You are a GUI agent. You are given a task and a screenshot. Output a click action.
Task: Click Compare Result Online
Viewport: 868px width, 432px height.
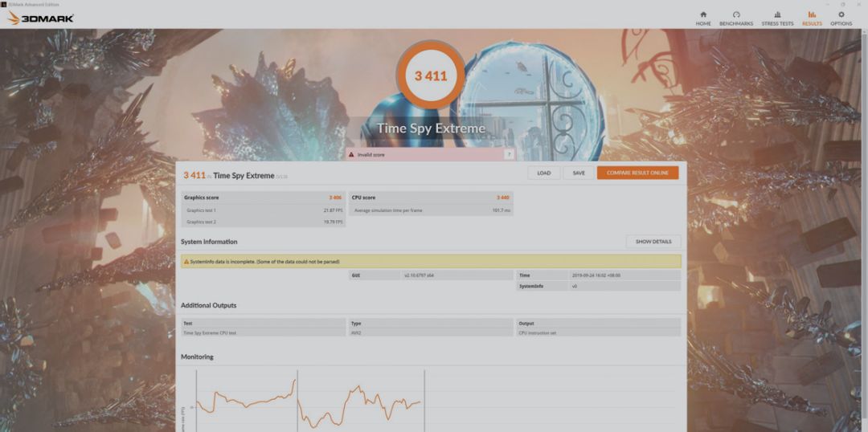[637, 173]
